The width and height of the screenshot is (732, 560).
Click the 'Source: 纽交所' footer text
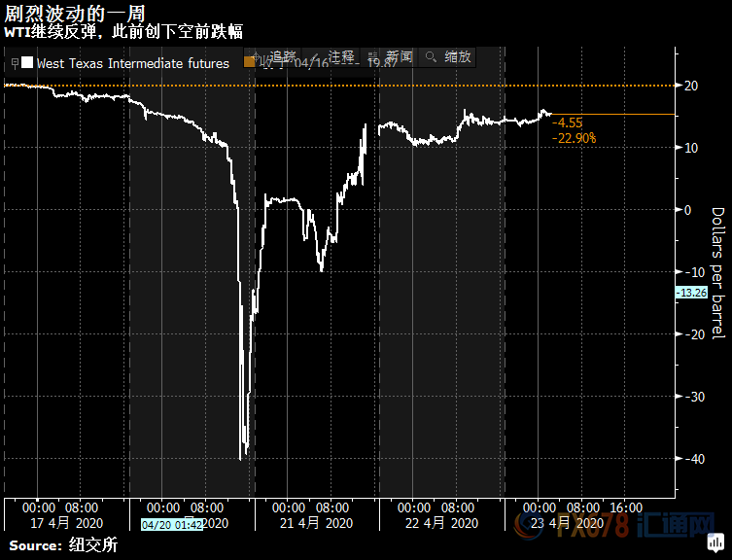[x=63, y=545]
